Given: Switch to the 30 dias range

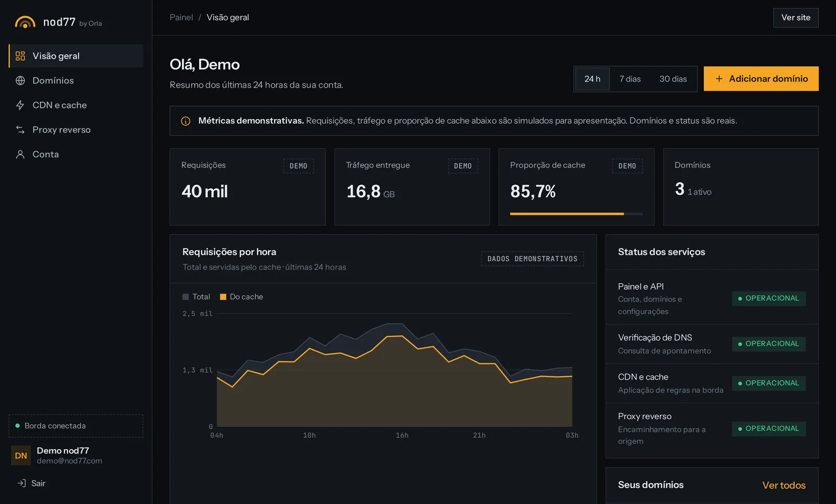Looking at the screenshot, I should coord(673,79).
